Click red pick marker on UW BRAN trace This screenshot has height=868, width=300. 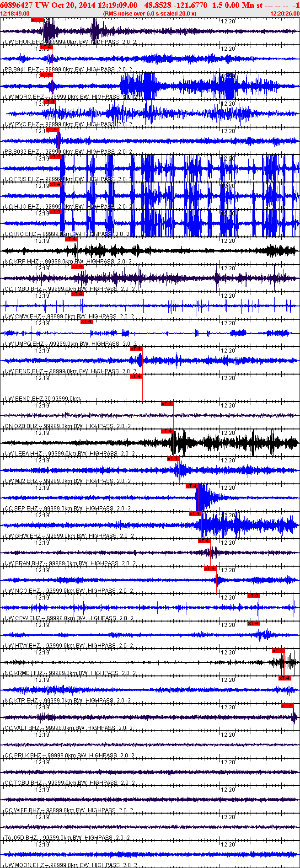click(x=204, y=541)
